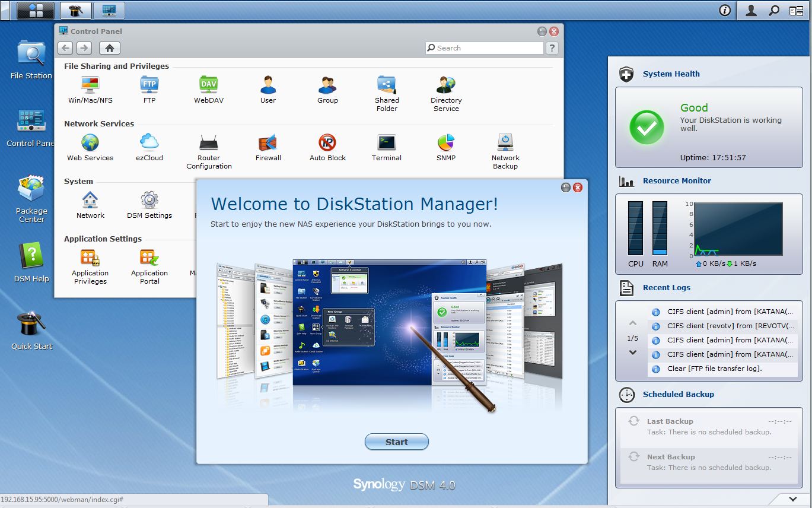
Task: Minimize the Control Panel window
Action: click(542, 31)
